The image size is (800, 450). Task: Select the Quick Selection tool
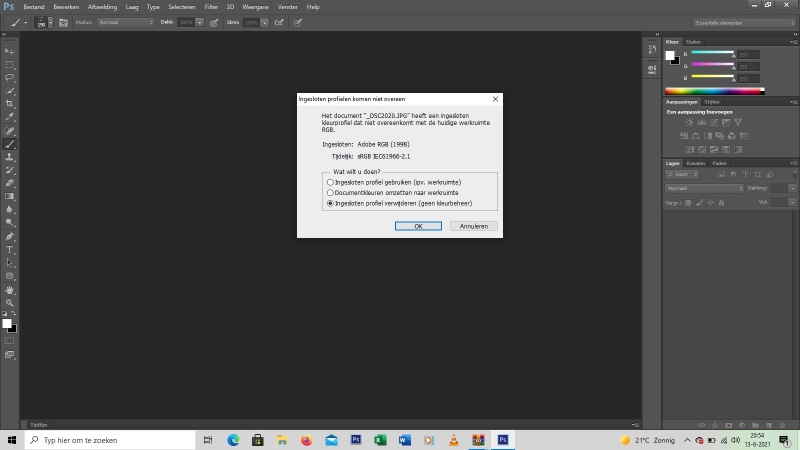pyautogui.click(x=10, y=91)
